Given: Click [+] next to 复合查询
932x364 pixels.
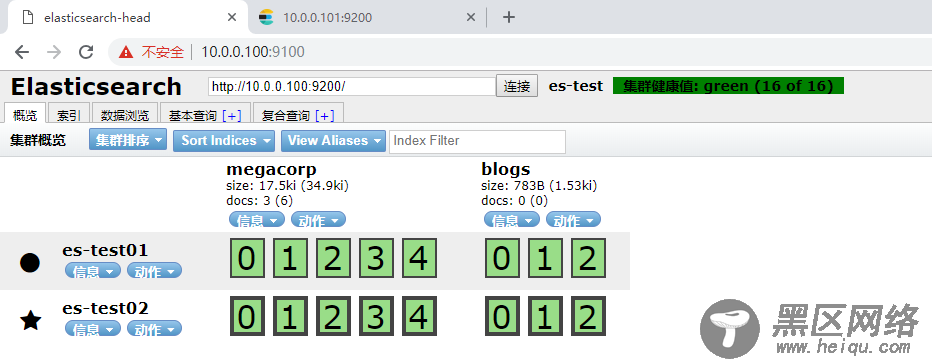Looking at the screenshot, I should pos(325,116).
